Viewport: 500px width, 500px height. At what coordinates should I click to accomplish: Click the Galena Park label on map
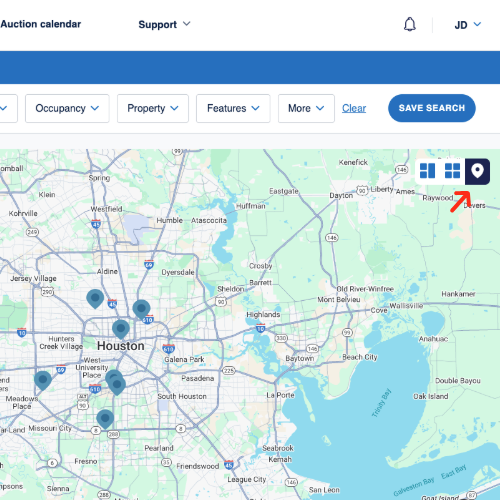[184, 359]
